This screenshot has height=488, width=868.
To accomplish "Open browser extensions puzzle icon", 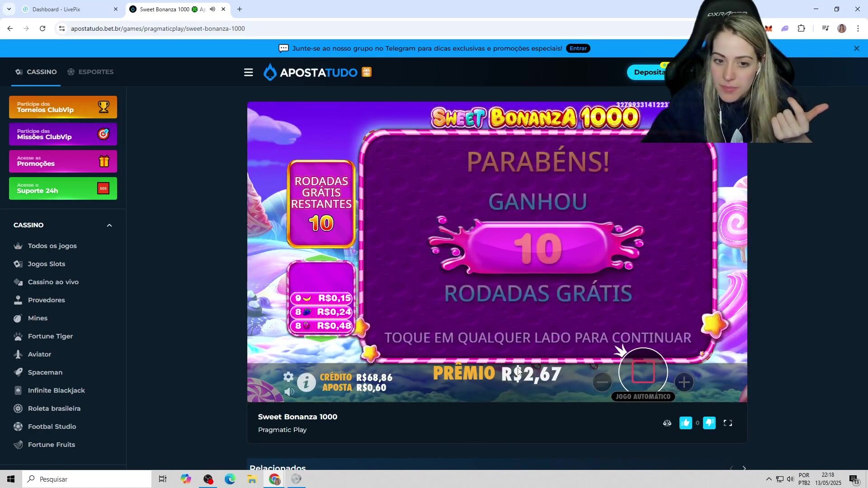I will coord(801,28).
